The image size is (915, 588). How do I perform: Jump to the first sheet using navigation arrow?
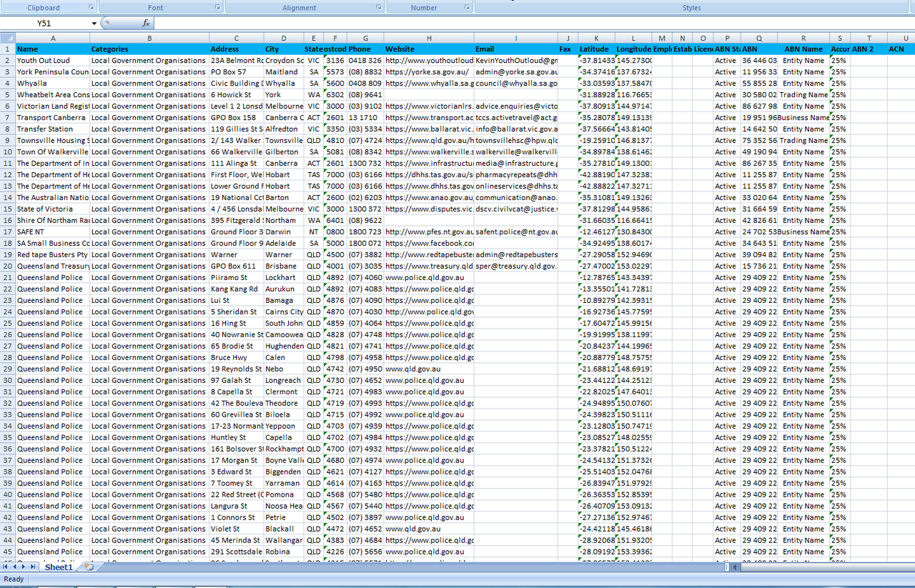pos(6,567)
